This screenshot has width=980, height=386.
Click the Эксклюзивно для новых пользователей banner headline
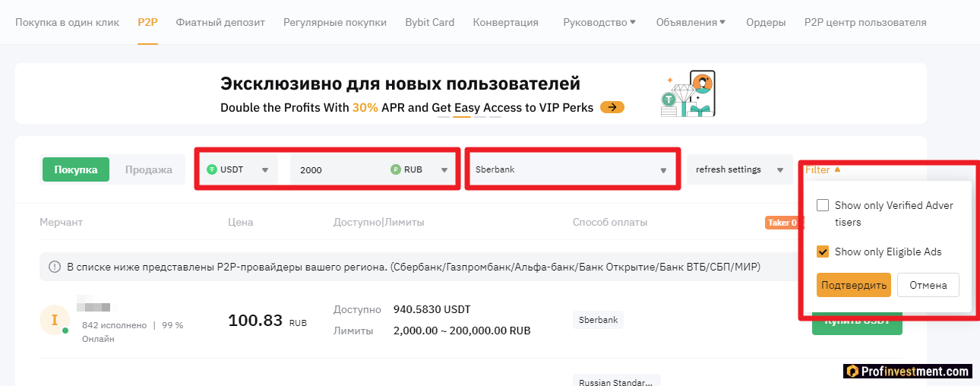(400, 83)
